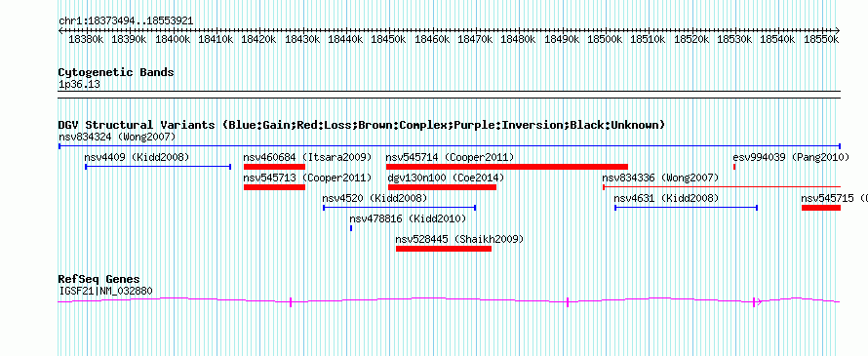Click the blue gain bar under nsv4631
868x356 pixels.
(686, 208)
